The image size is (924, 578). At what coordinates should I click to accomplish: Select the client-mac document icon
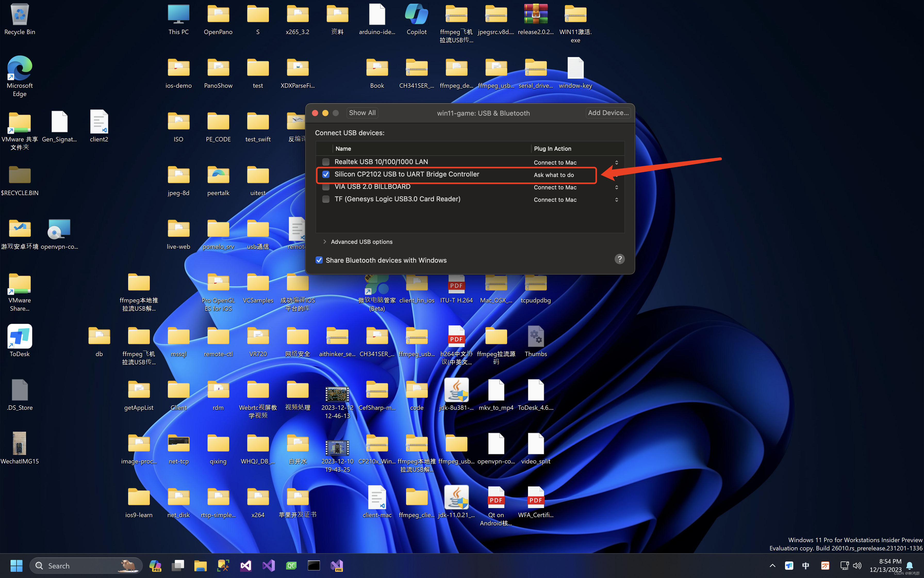tap(377, 502)
